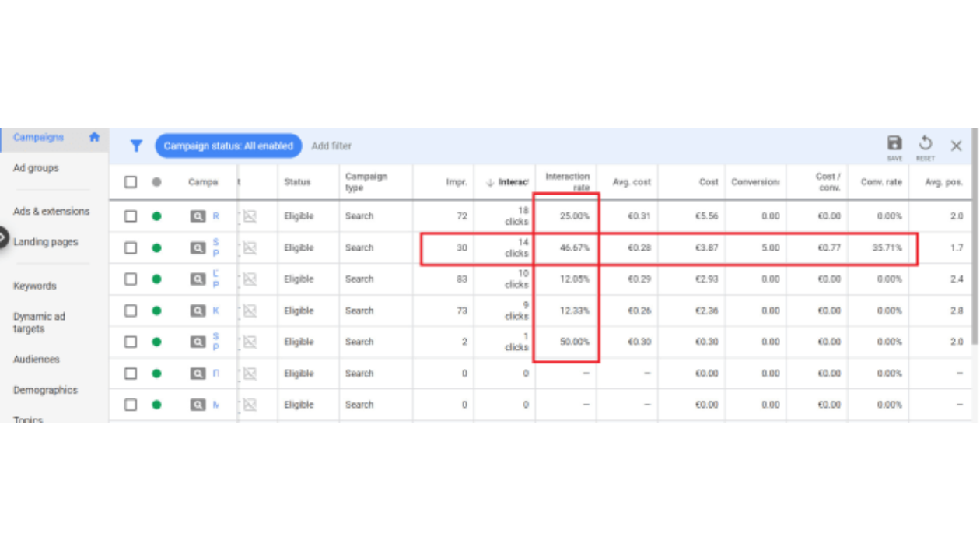980x551 pixels.
Task: Click the image placeholder icon in the 83-impressions row
Action: tap(250, 279)
